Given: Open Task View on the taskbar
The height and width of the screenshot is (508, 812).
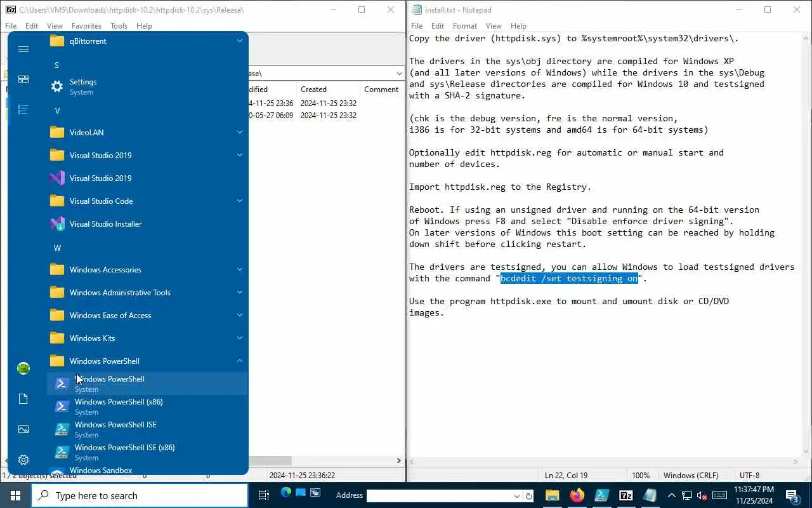Looking at the screenshot, I should pyautogui.click(x=264, y=495).
